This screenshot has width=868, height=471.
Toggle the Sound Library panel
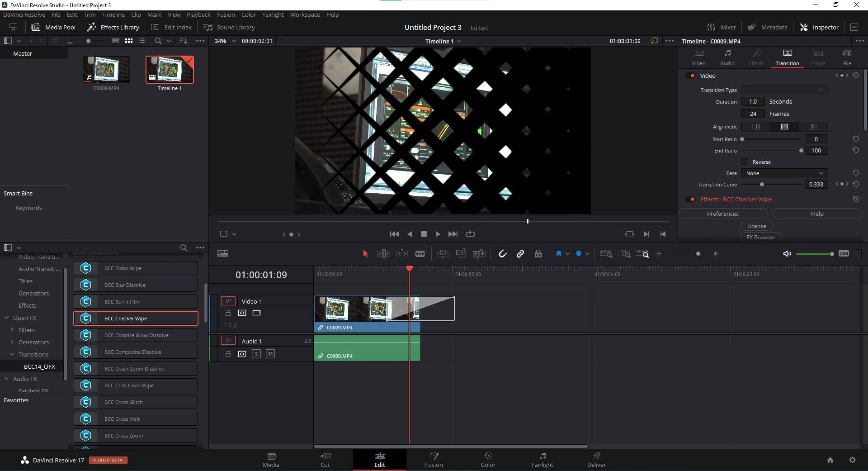point(229,27)
